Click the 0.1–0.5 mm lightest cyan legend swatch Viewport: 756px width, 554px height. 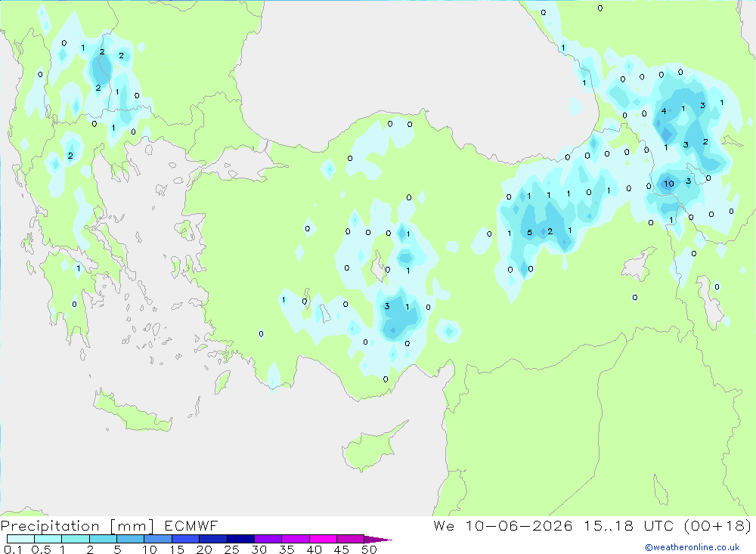20,539
